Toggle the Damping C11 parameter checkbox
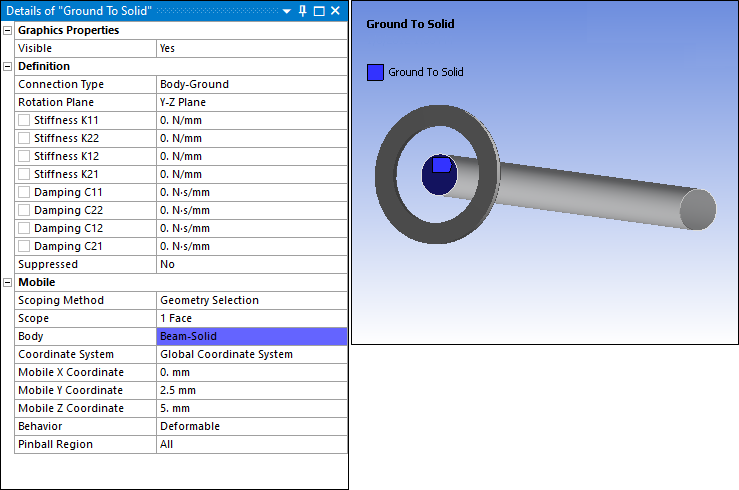Screen dimensions: 739x490 click(x=24, y=192)
